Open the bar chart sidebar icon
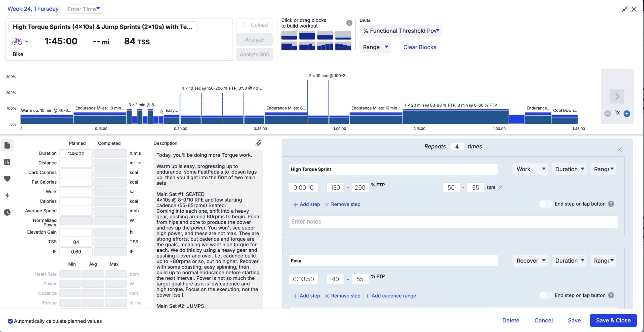 coord(7,162)
